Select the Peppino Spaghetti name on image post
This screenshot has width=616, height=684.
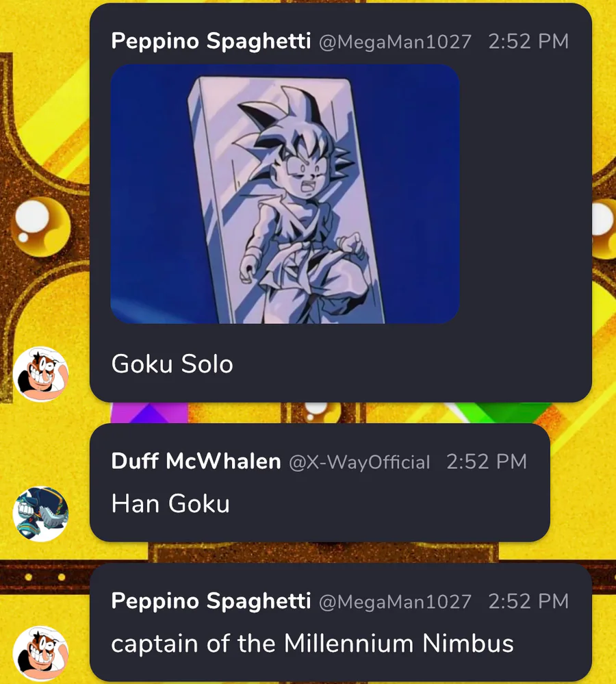[x=211, y=42]
